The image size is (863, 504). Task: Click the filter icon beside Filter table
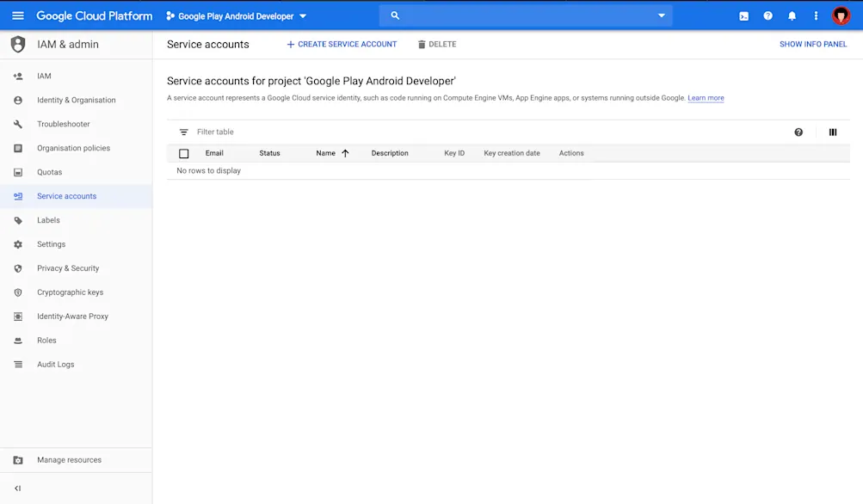tap(184, 132)
